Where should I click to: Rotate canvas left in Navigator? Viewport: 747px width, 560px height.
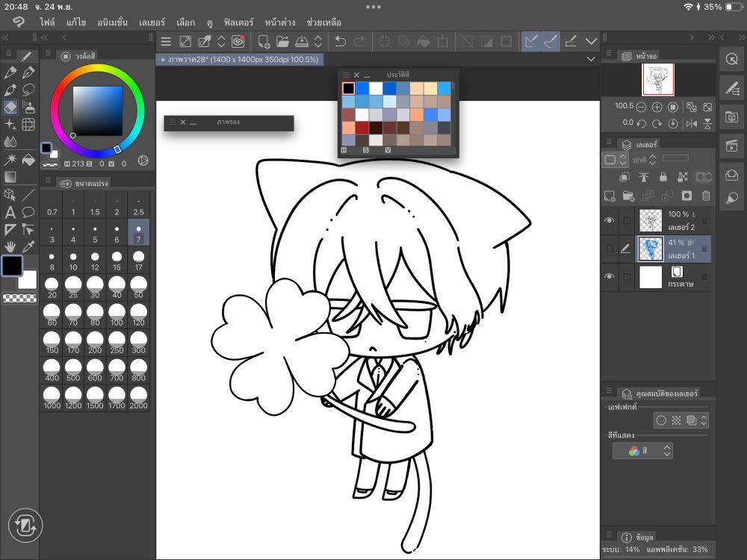[x=641, y=124]
